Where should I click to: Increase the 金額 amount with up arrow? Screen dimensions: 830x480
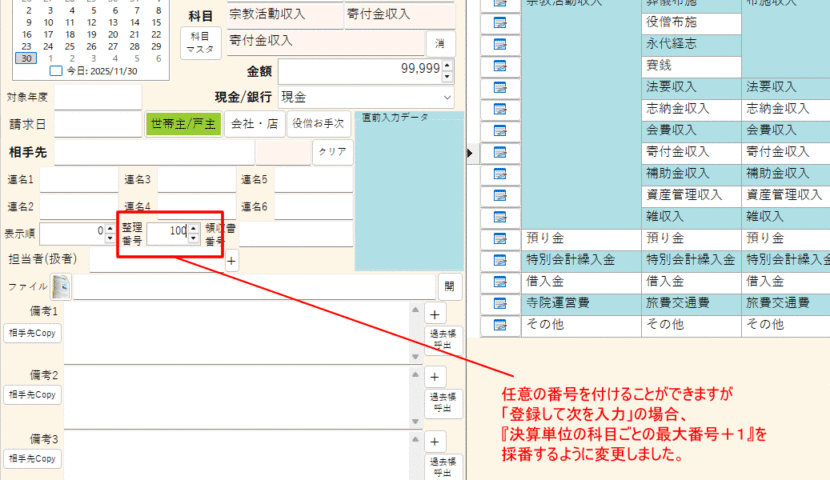(446, 65)
